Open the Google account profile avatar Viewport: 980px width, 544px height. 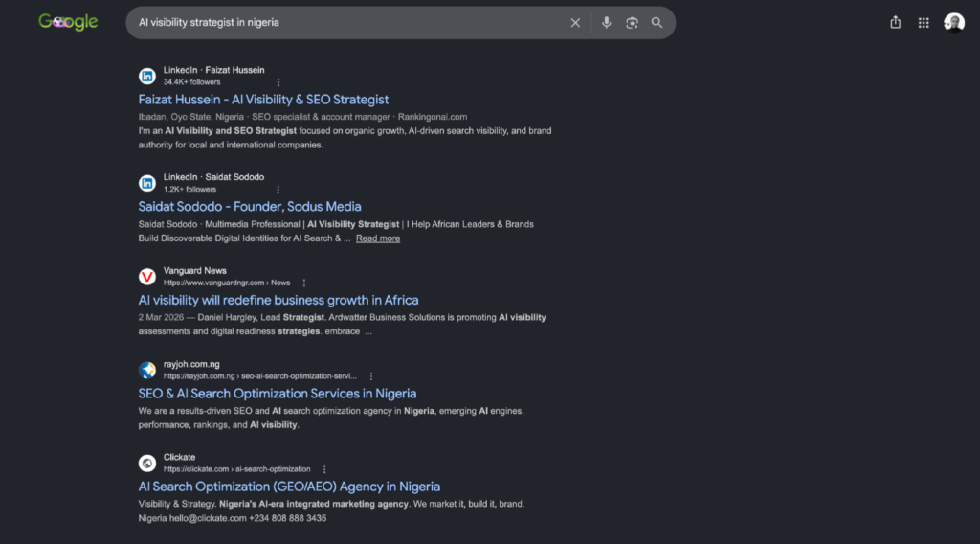[954, 23]
